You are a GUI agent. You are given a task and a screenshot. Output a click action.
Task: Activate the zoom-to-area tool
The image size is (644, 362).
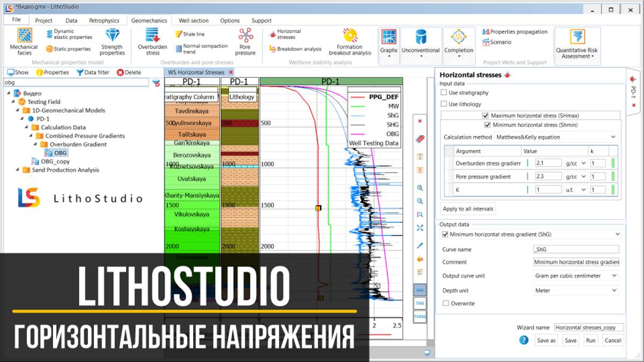point(420,215)
